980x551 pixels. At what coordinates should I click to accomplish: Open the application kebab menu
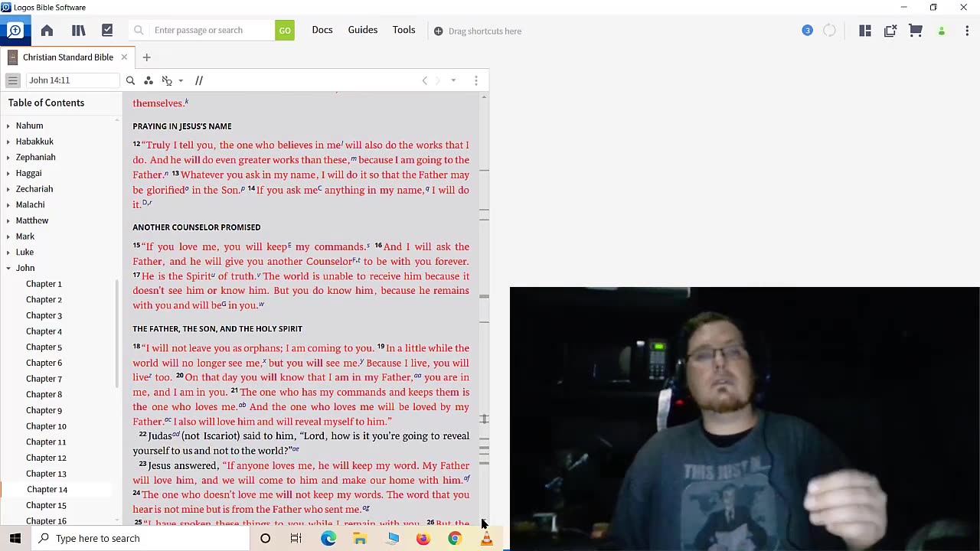967,31
